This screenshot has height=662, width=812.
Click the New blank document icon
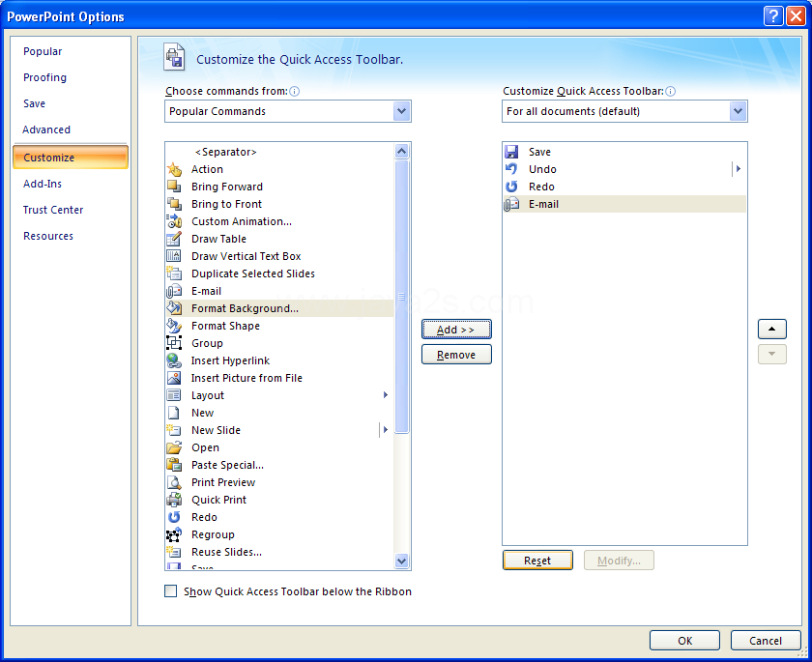pos(174,413)
